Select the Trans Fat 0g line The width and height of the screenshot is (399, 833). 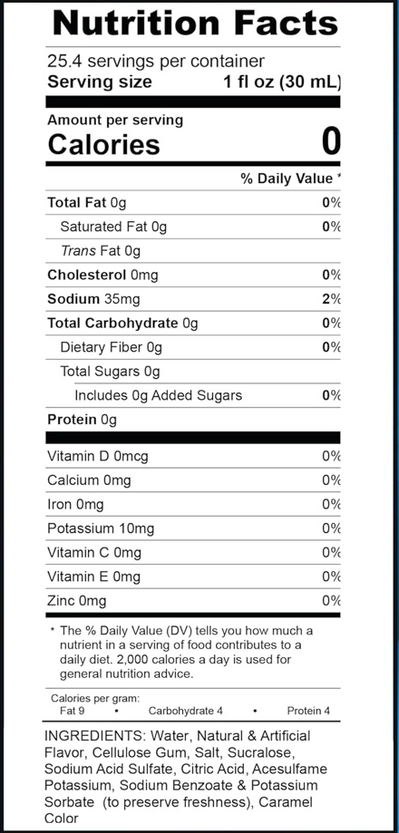100,251
